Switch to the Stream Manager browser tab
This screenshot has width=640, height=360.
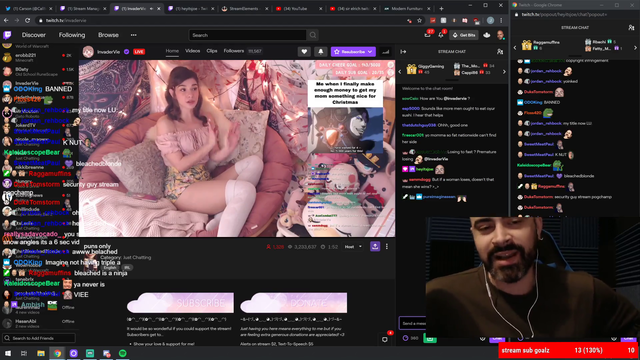point(82,8)
